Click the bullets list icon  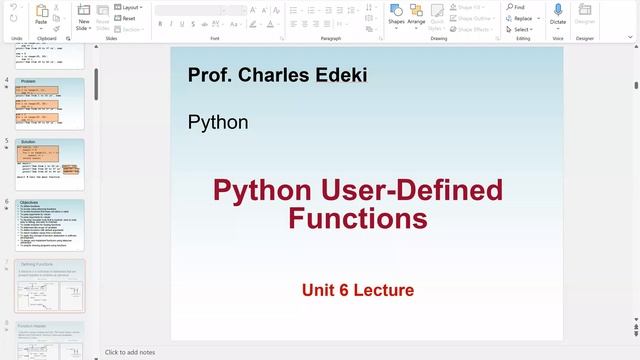coord(293,11)
